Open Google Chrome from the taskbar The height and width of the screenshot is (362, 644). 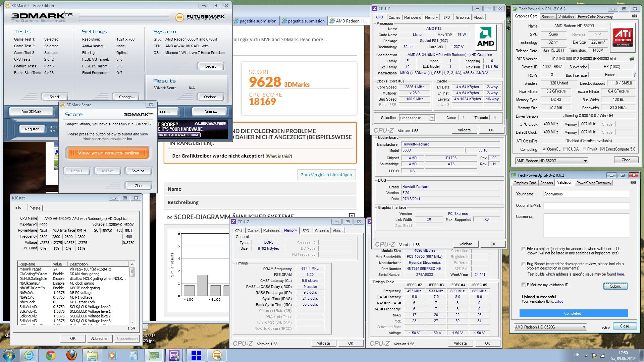51,355
